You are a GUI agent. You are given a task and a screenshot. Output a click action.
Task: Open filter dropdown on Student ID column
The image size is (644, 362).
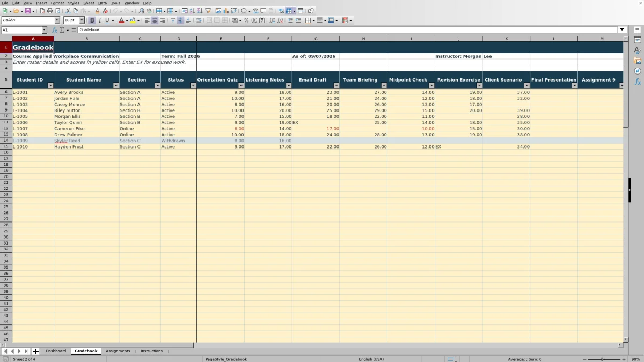pos(51,86)
